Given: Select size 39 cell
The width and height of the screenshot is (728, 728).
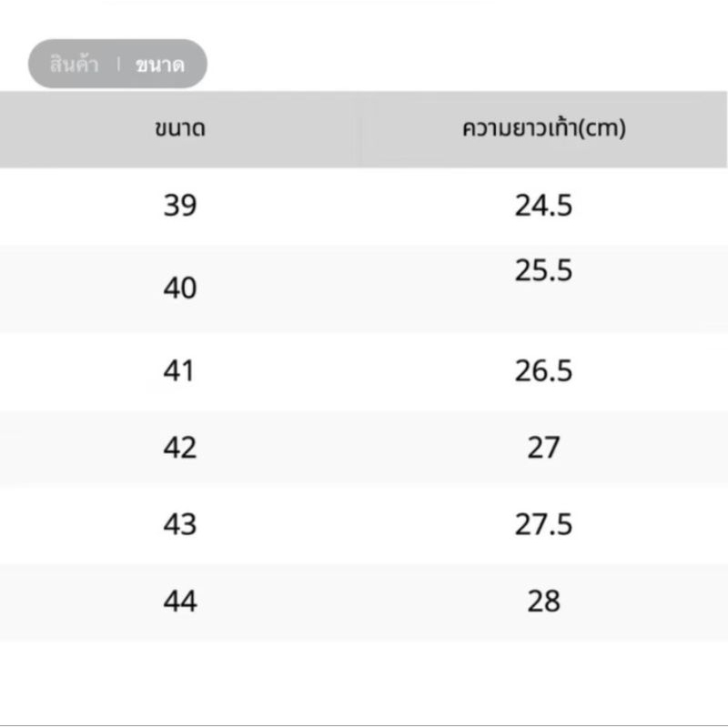Looking at the screenshot, I should coord(180,206).
